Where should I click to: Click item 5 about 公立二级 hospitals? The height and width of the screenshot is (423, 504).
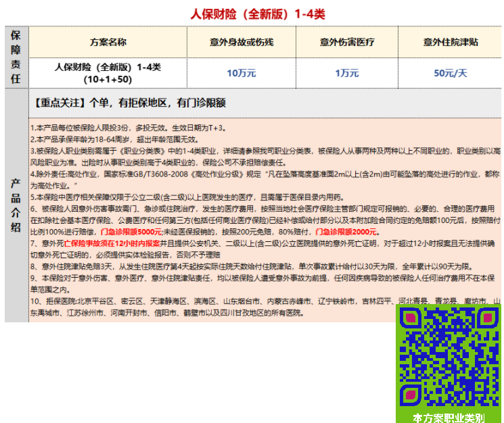[187, 197]
